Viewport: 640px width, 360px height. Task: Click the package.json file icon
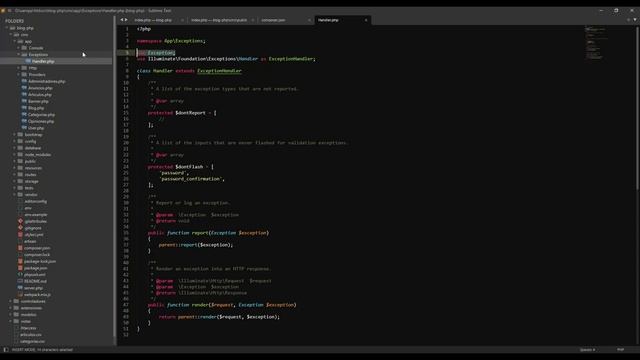coord(20,268)
